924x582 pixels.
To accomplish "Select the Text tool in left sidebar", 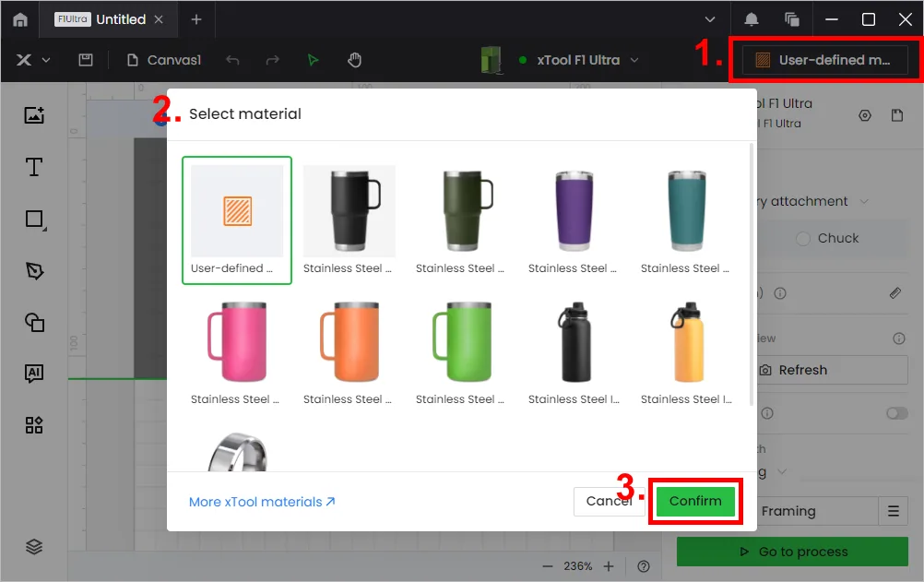I will pyautogui.click(x=34, y=167).
